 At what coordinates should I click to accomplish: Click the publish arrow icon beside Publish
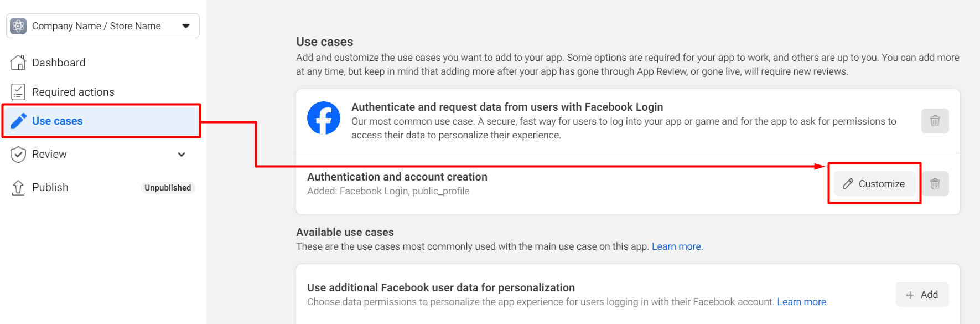[18, 187]
